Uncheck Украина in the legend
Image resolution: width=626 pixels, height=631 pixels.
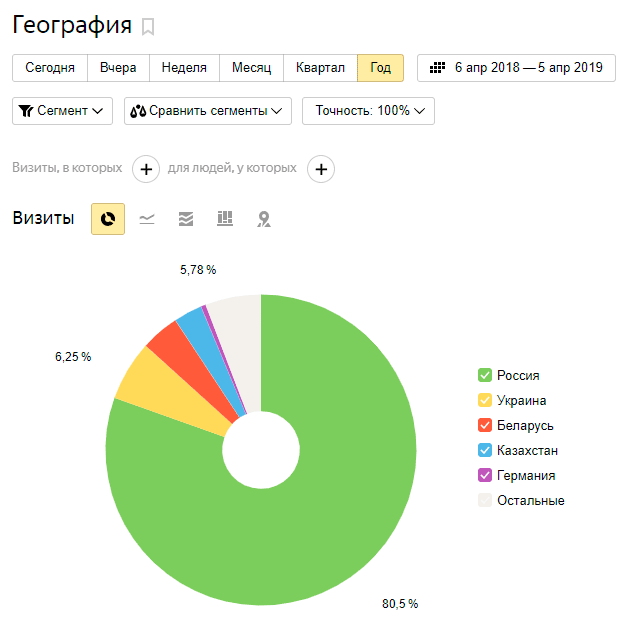pos(485,400)
